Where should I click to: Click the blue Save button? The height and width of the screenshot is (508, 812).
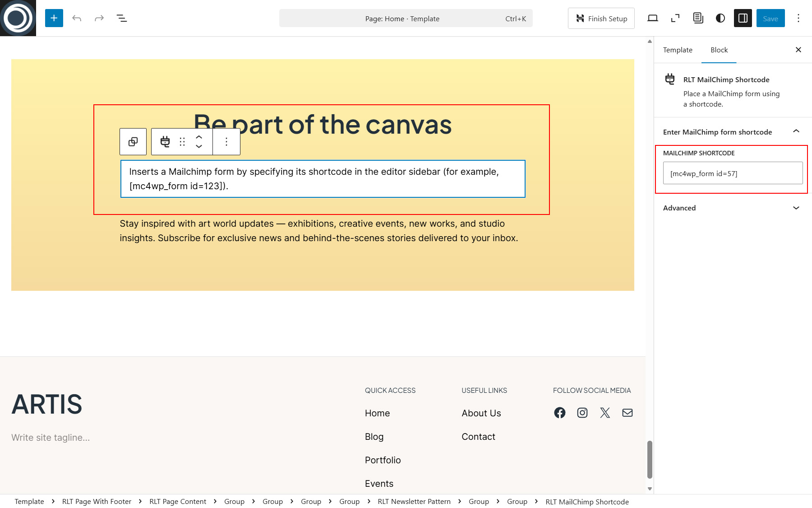click(770, 19)
